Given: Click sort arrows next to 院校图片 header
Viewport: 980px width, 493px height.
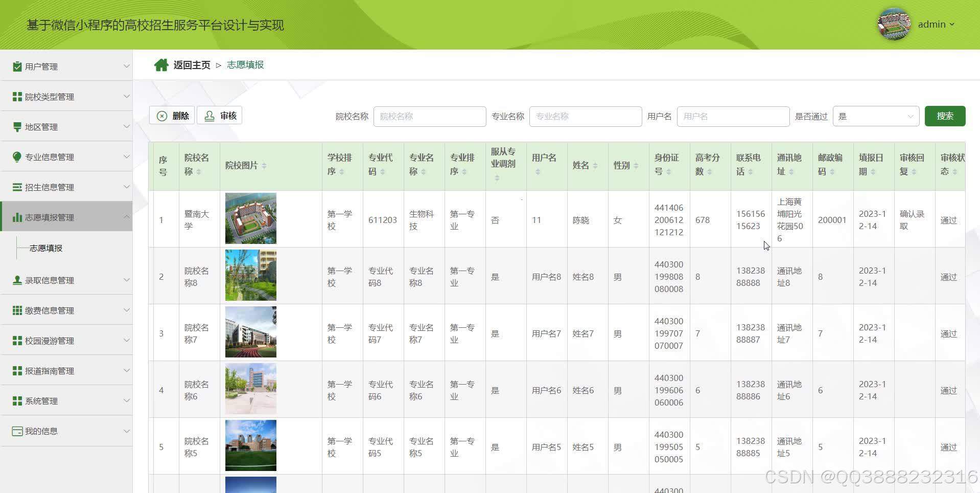Looking at the screenshot, I should point(264,166).
